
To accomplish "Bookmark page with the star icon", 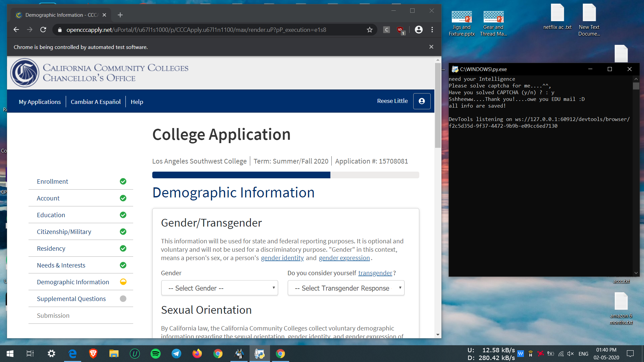I will tap(370, 30).
